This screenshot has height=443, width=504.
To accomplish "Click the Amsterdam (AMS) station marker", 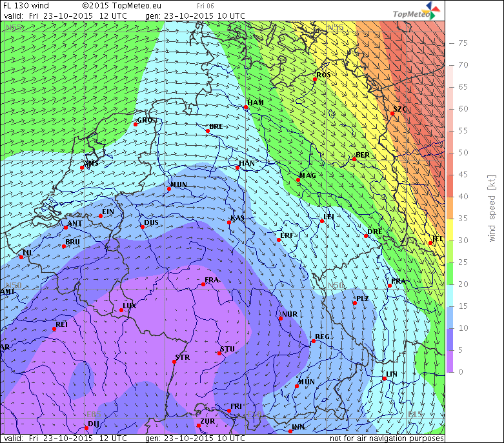I will coord(82,168).
